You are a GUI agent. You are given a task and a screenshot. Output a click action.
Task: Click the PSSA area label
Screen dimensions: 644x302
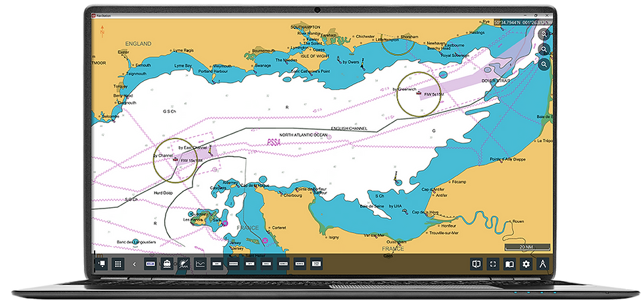273,142
